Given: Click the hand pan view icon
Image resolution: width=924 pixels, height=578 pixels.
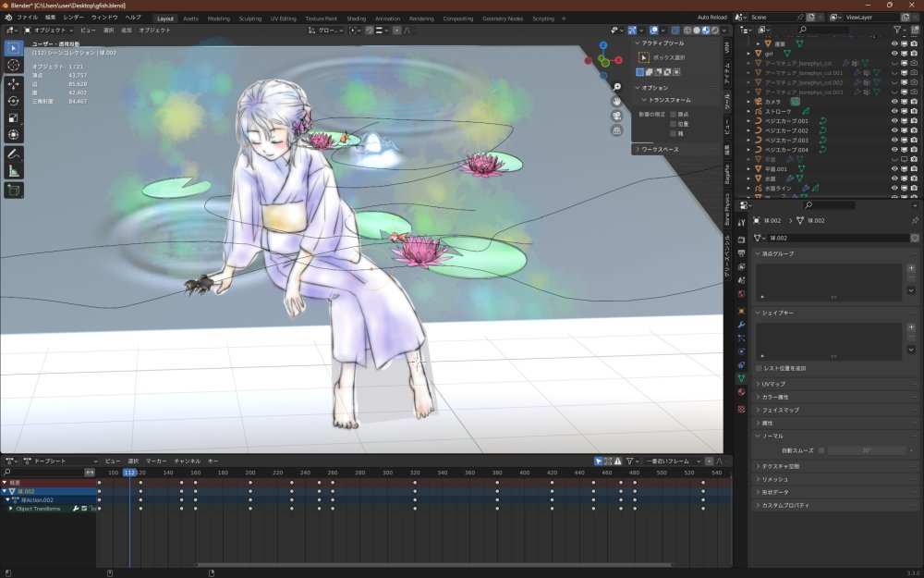Looking at the screenshot, I should tap(616, 101).
